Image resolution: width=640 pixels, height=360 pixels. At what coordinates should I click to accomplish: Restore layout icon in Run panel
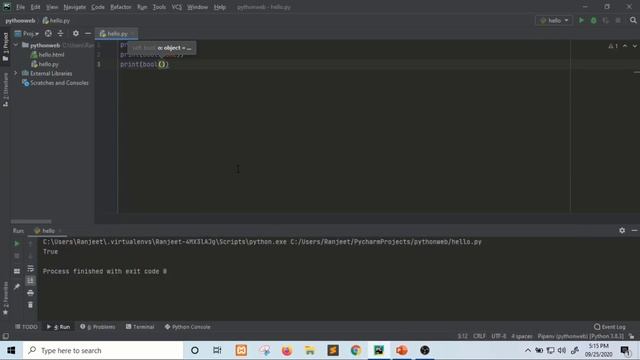[x=17, y=271]
